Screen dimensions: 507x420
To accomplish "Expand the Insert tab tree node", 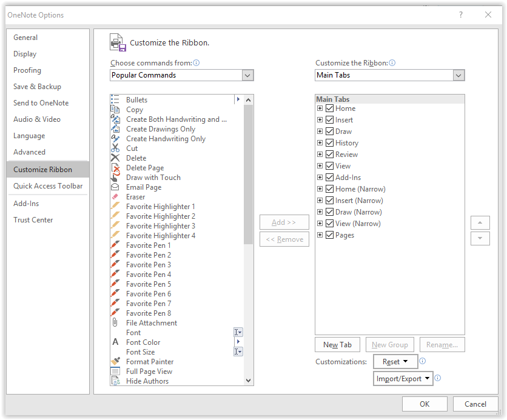I will (320, 120).
